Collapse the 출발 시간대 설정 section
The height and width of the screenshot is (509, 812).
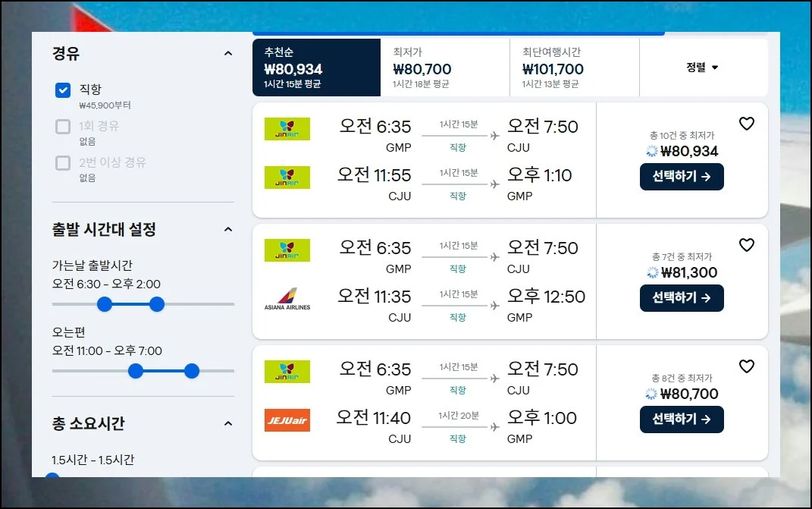(228, 229)
